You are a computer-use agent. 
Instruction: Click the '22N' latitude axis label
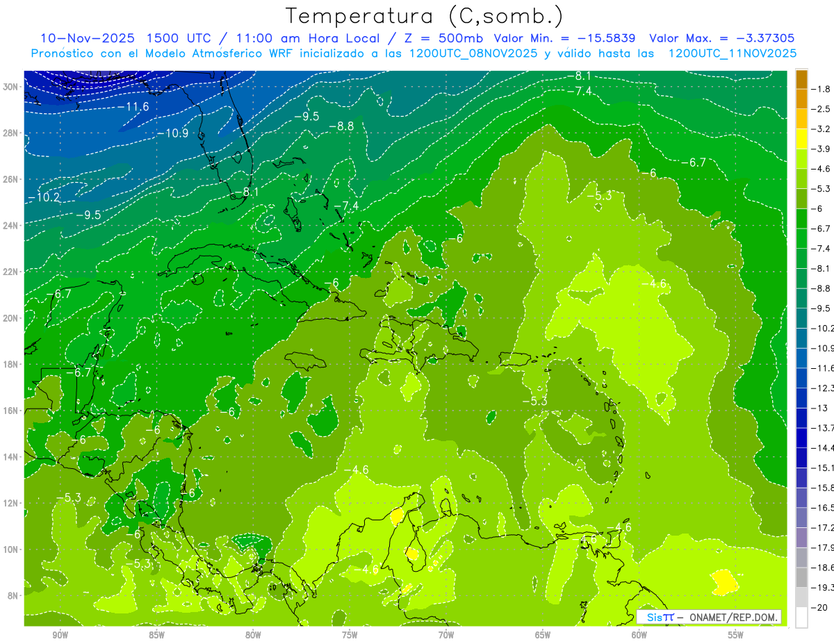coord(11,272)
